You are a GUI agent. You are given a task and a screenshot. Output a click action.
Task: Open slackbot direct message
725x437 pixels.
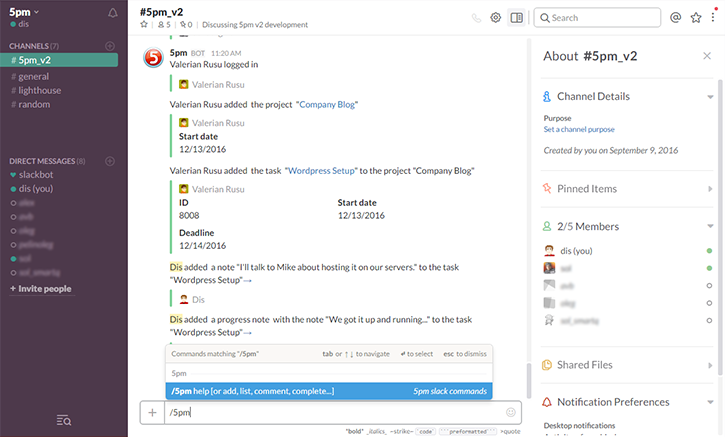point(36,175)
